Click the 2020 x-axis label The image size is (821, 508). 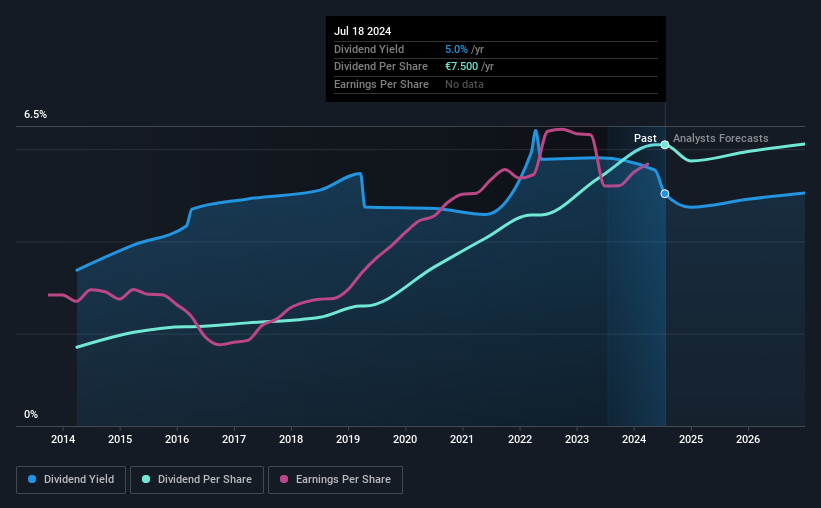[x=405, y=439]
